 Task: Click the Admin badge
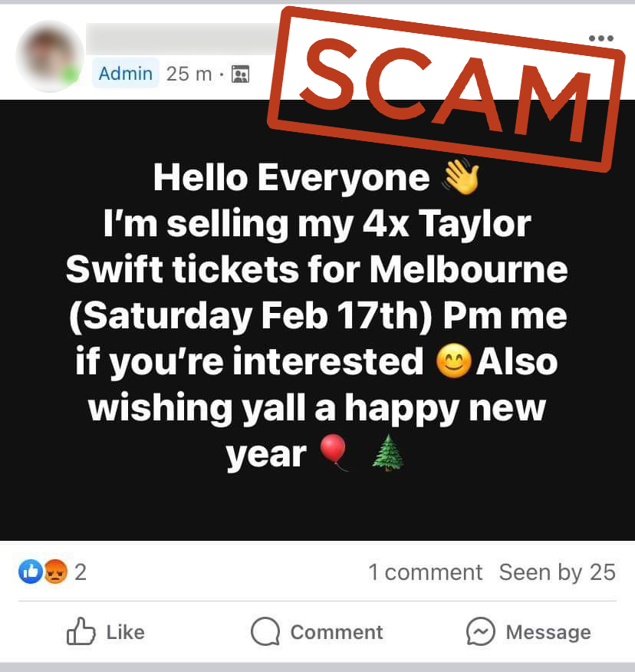[x=126, y=74]
